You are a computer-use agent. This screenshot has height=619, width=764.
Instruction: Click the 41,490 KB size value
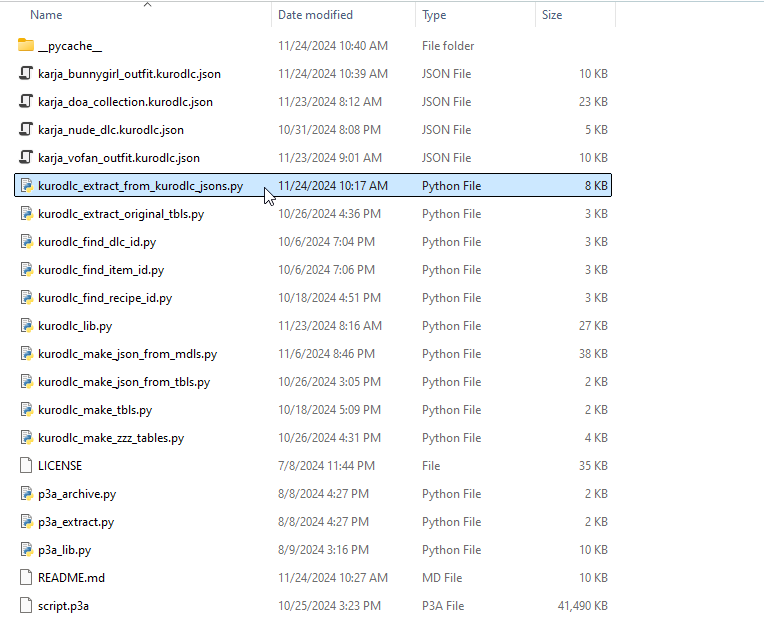tap(582, 606)
